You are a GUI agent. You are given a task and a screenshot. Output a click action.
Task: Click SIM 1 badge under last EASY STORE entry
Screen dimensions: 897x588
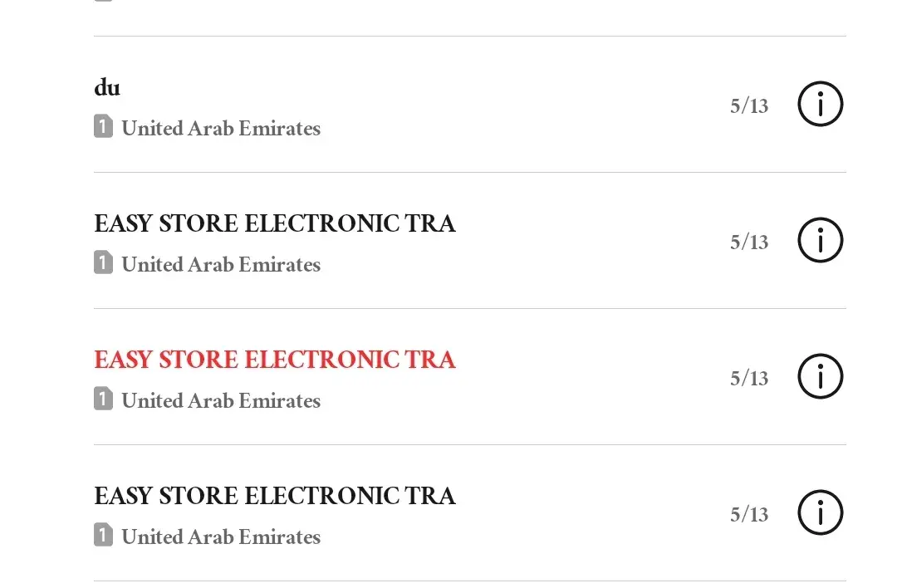click(103, 536)
